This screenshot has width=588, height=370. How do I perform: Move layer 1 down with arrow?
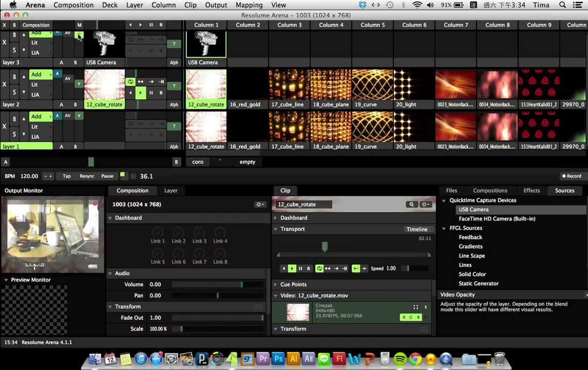pyautogui.click(x=24, y=134)
